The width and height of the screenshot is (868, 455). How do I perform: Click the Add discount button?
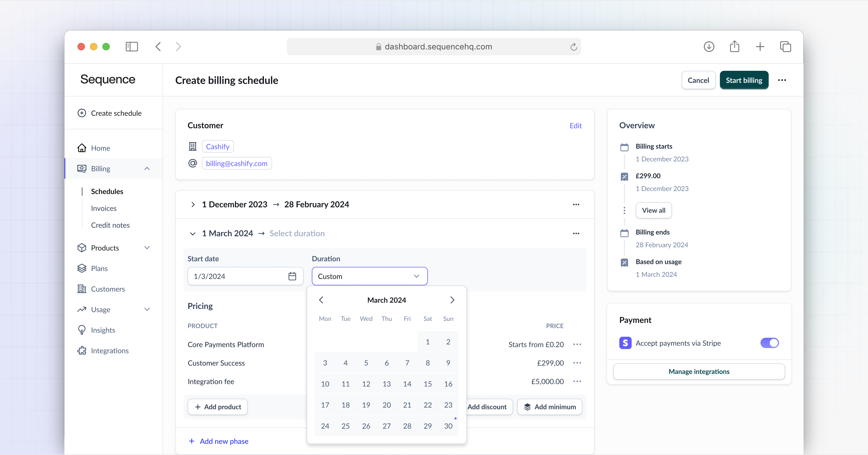(489, 407)
